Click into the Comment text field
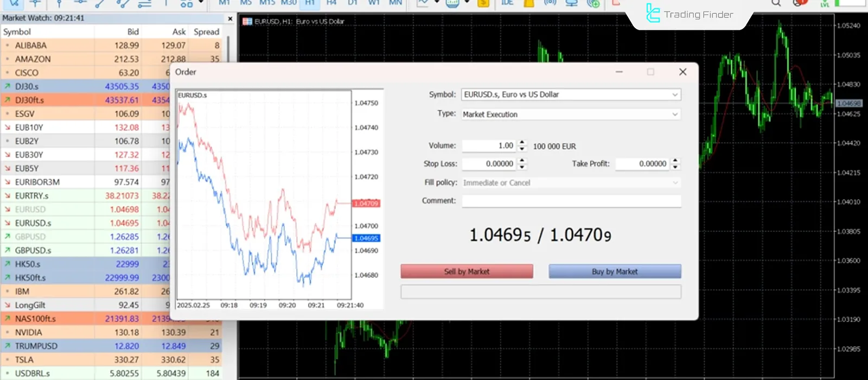This screenshot has height=380, width=868. pyautogui.click(x=571, y=201)
